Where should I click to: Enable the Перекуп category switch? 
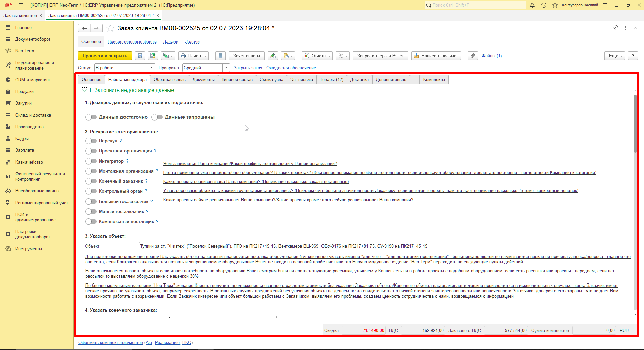click(91, 141)
